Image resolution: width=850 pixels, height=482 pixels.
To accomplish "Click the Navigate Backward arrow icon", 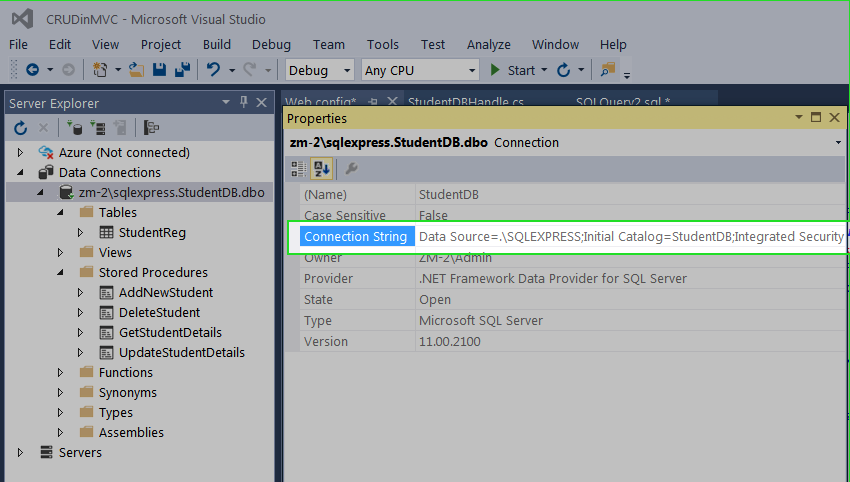I will (33, 70).
